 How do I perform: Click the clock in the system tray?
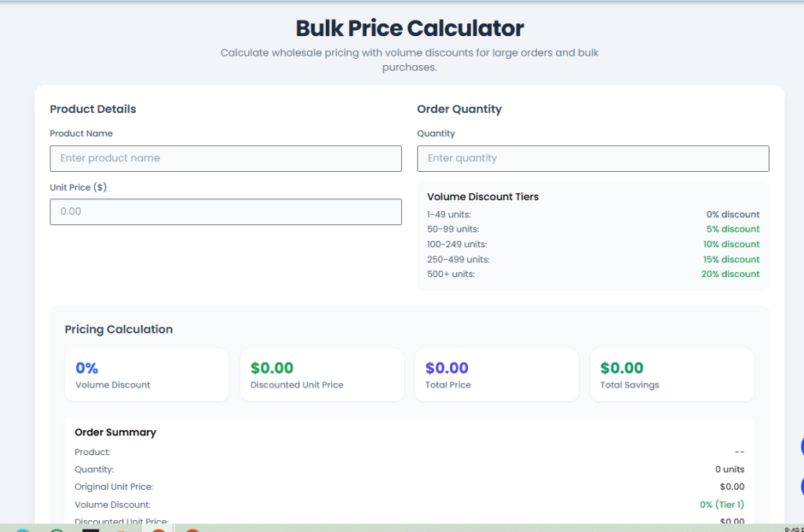[793, 527]
